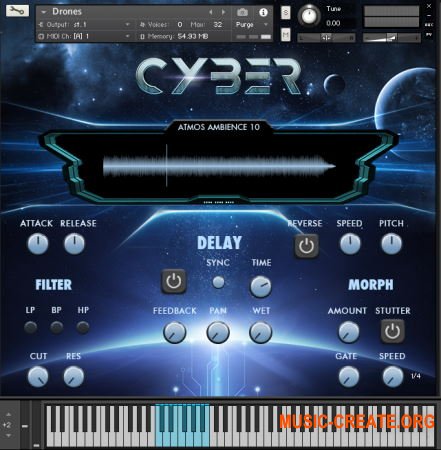Viewport: 441px width, 450px height.
Task: Click the Delay Pan knob
Action: tap(218, 332)
